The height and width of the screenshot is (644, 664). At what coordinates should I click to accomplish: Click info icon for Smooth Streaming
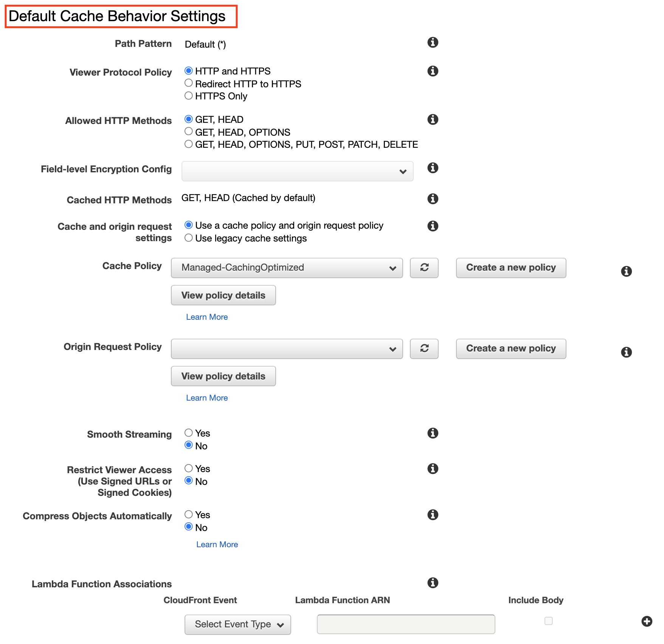(433, 433)
